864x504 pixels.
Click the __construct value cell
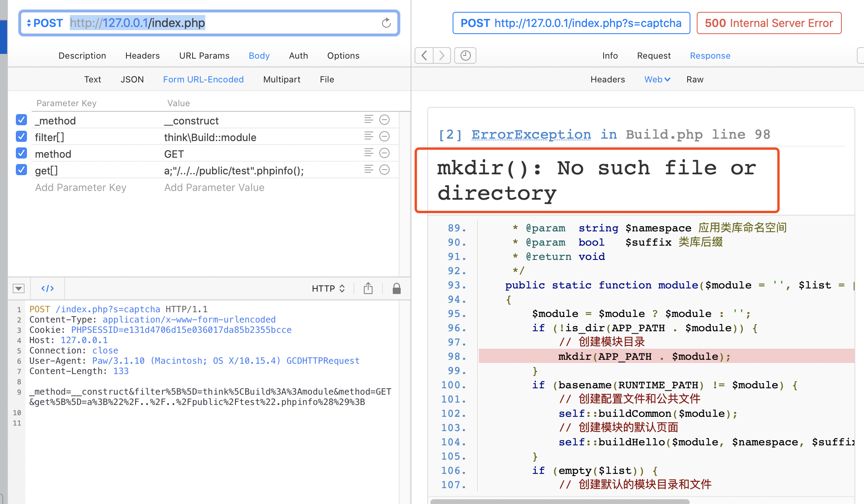[x=191, y=121]
